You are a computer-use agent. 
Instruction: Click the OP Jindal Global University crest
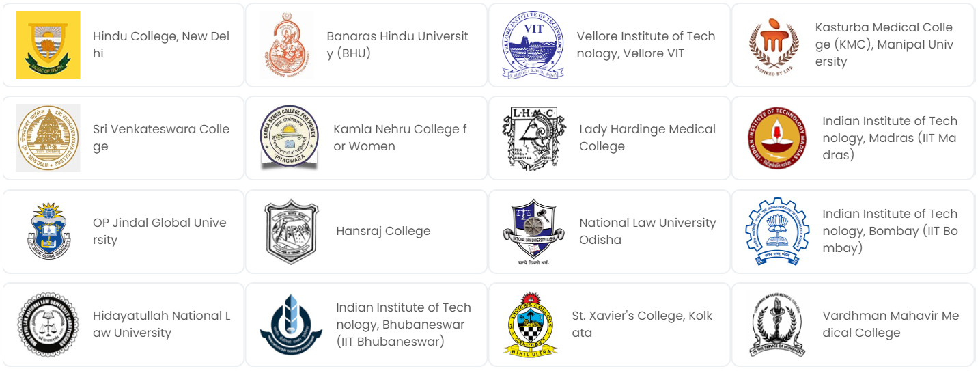(x=48, y=231)
